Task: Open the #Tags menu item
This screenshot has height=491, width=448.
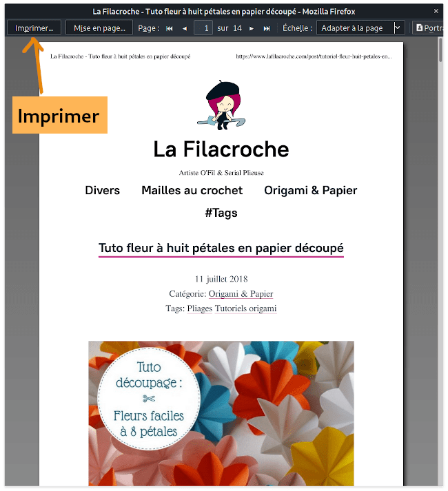Action: point(221,213)
